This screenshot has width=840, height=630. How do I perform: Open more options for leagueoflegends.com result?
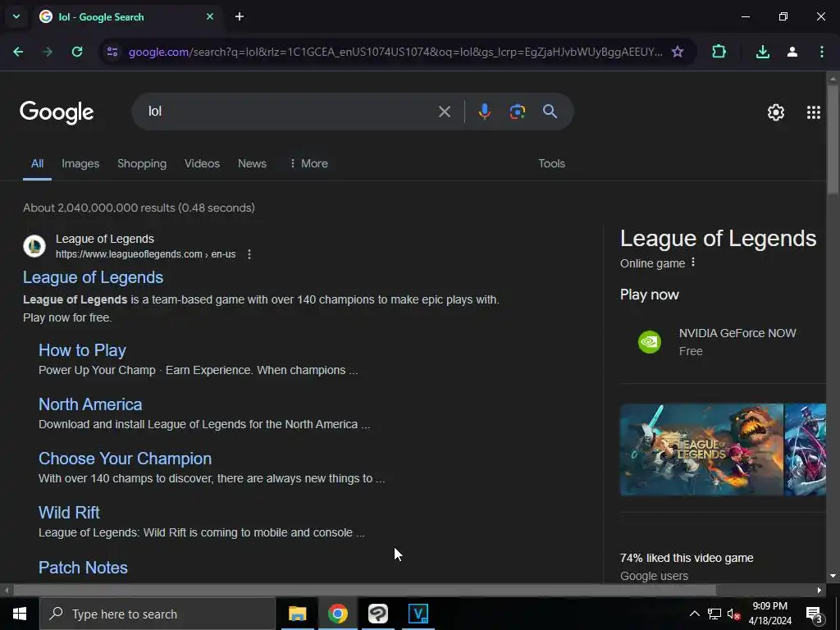(249, 254)
